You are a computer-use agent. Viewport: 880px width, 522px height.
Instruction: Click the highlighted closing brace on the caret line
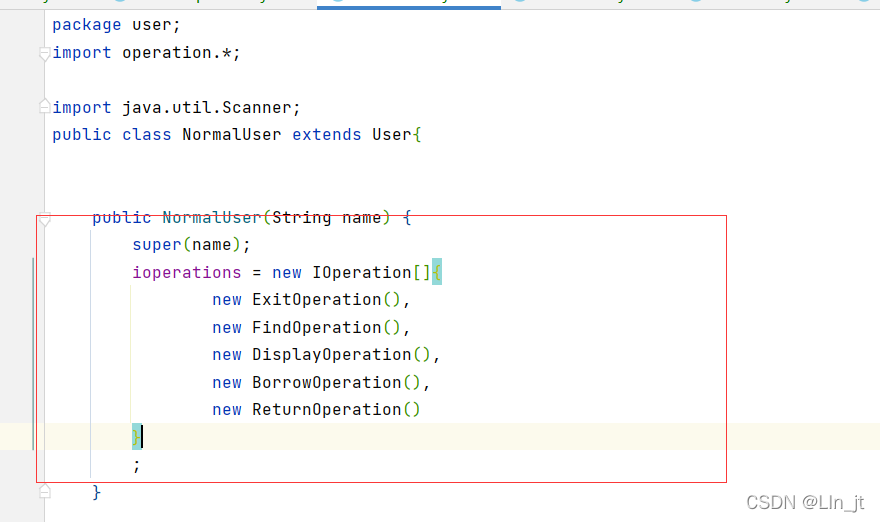136,437
